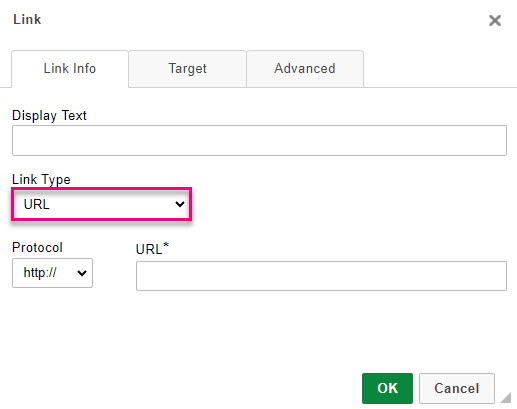Viewport: 517px width, 409px height.
Task: Click the Protocol label text
Action: click(x=37, y=248)
